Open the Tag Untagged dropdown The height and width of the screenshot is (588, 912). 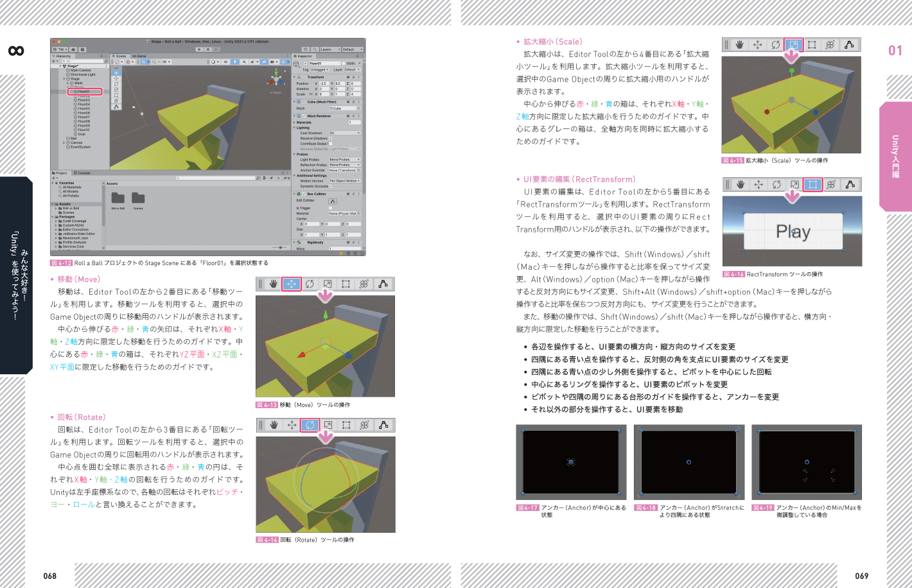coord(320,69)
